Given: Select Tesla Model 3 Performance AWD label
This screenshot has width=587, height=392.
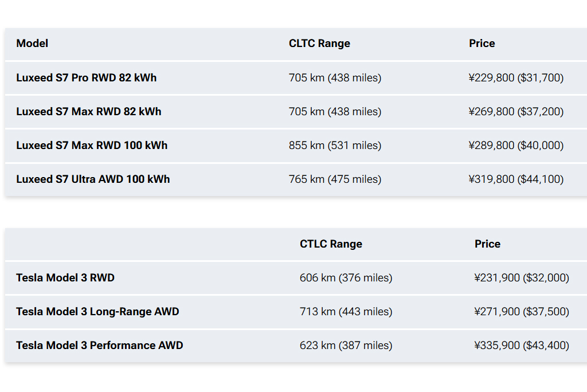Looking at the screenshot, I should (100, 346).
